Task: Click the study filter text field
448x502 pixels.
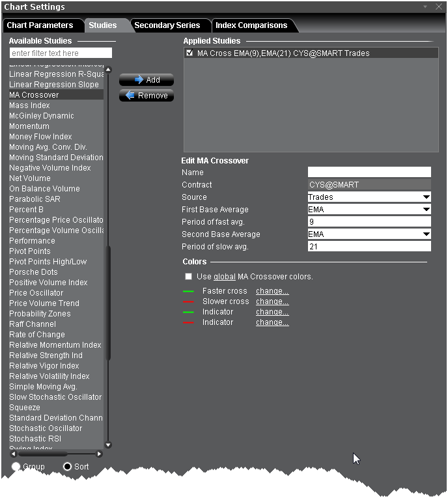Action: click(x=61, y=53)
